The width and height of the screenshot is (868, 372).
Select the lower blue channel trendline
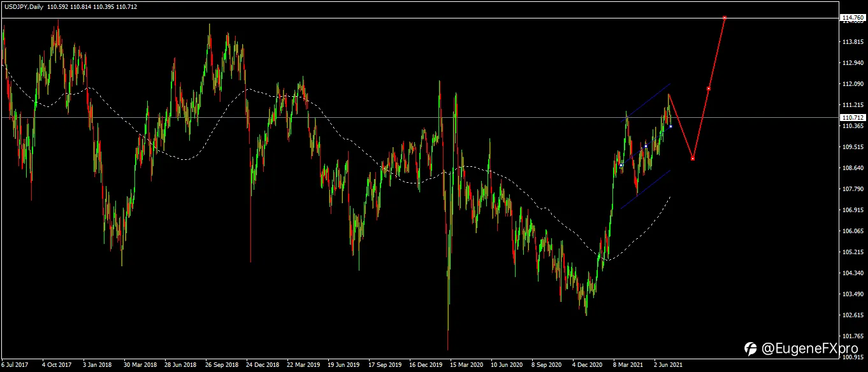pyautogui.click(x=646, y=189)
